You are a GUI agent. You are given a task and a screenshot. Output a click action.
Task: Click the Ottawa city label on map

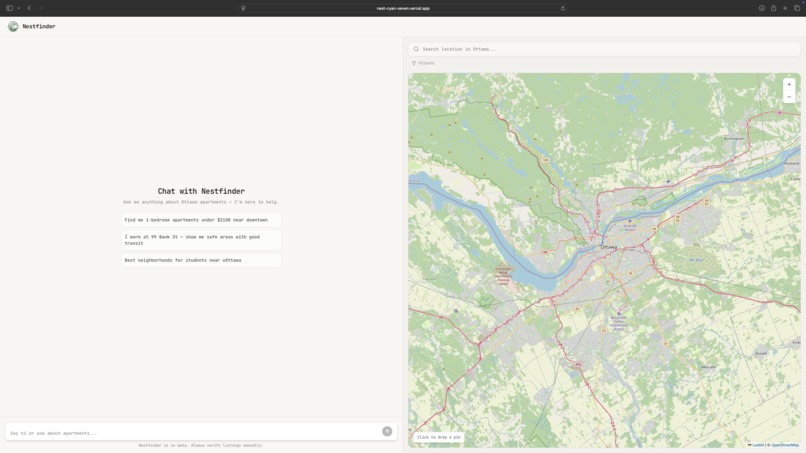[x=609, y=247]
